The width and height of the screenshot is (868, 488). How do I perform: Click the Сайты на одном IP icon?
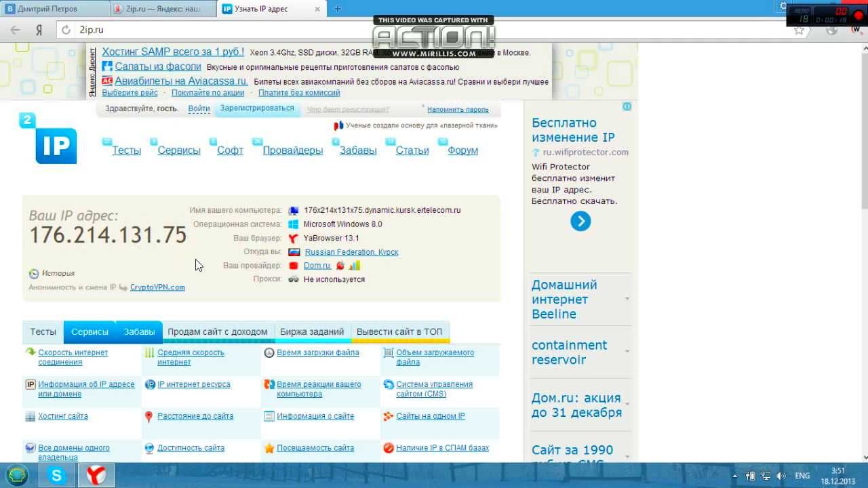tap(389, 416)
